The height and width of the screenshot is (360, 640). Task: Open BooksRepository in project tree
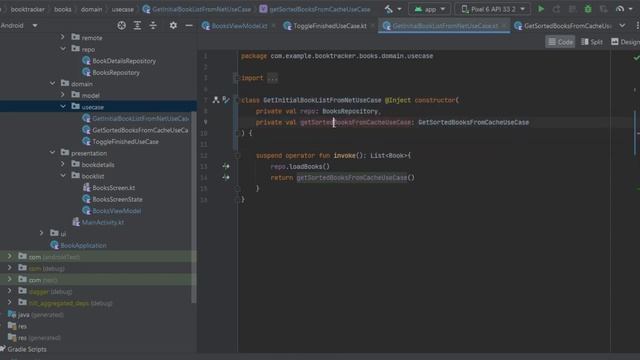click(111, 72)
